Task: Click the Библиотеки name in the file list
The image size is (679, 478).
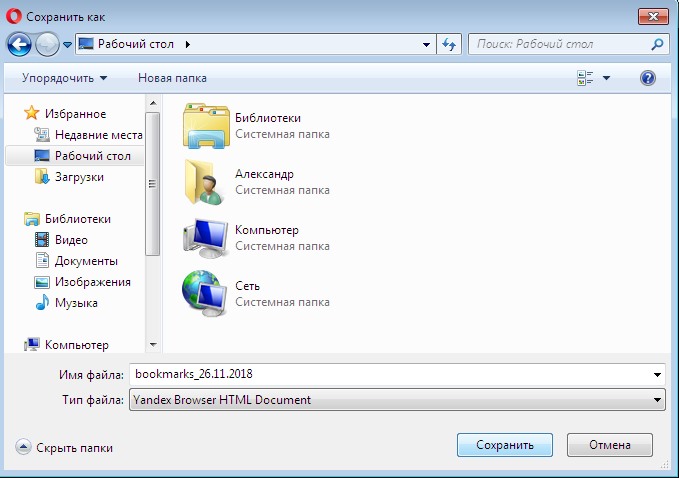Action: pos(268,118)
